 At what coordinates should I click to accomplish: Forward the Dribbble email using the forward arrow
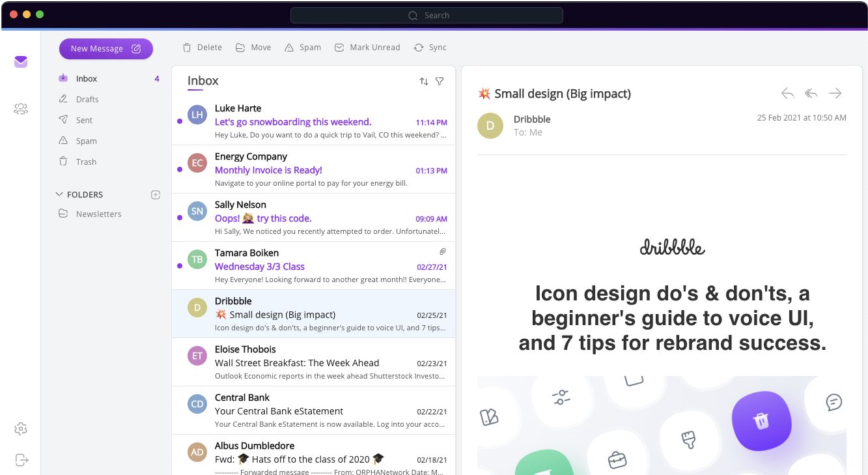[835, 93]
